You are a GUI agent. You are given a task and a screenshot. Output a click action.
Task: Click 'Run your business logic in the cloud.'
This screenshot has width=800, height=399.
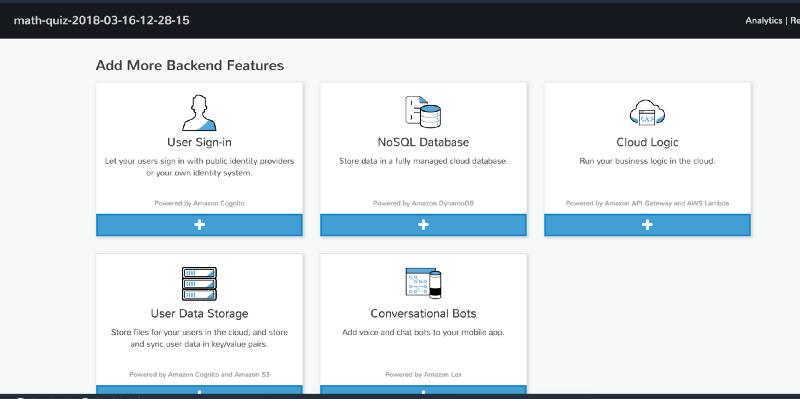pyautogui.click(x=647, y=161)
